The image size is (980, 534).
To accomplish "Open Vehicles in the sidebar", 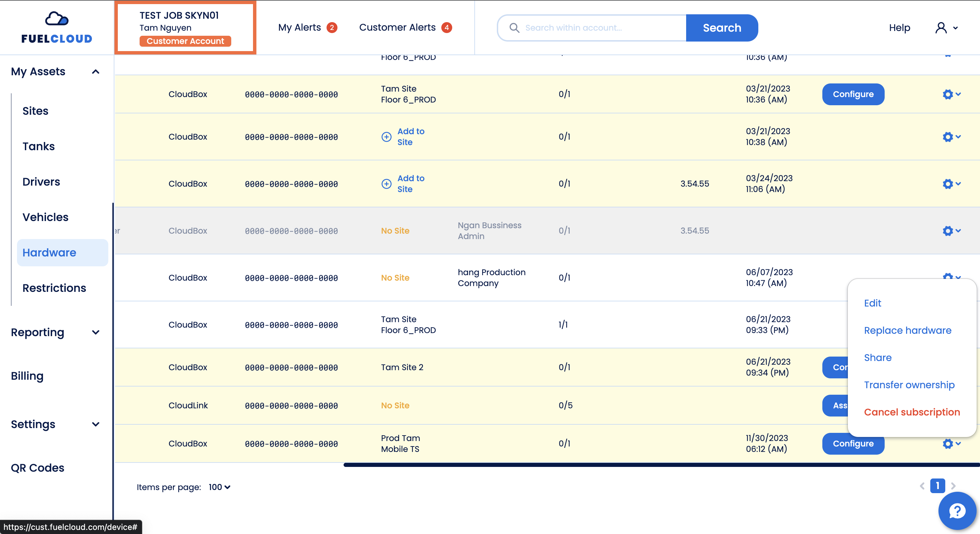I will point(45,217).
